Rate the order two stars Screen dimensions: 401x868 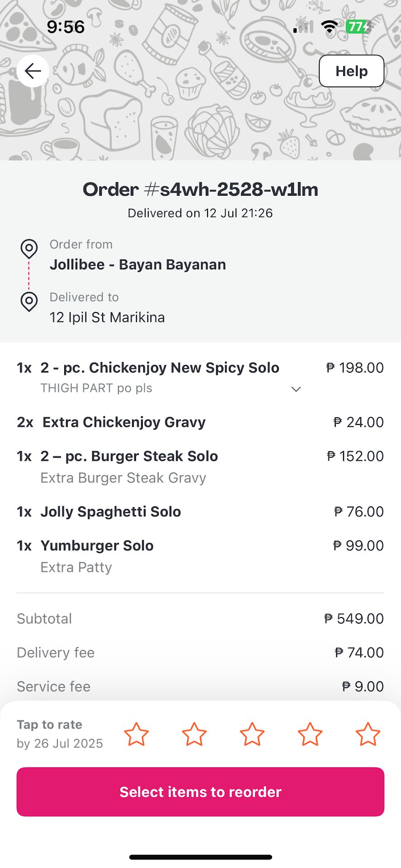tap(194, 734)
